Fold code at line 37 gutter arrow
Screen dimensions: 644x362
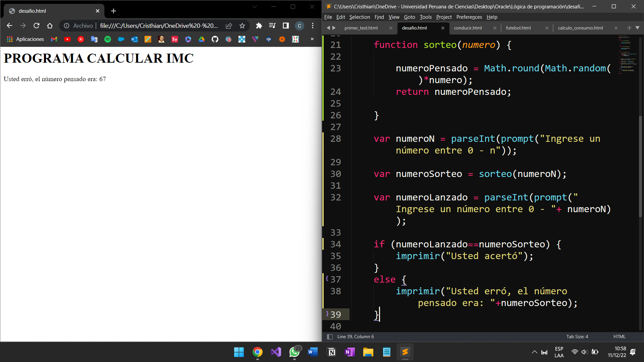click(x=327, y=278)
